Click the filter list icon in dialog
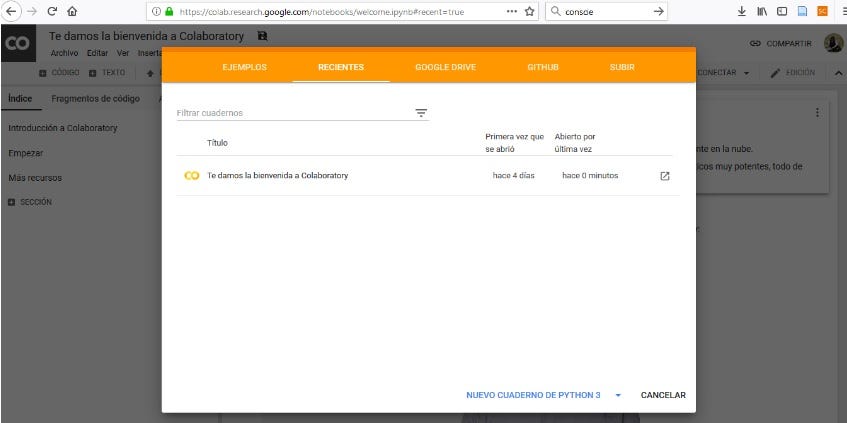 tap(421, 113)
